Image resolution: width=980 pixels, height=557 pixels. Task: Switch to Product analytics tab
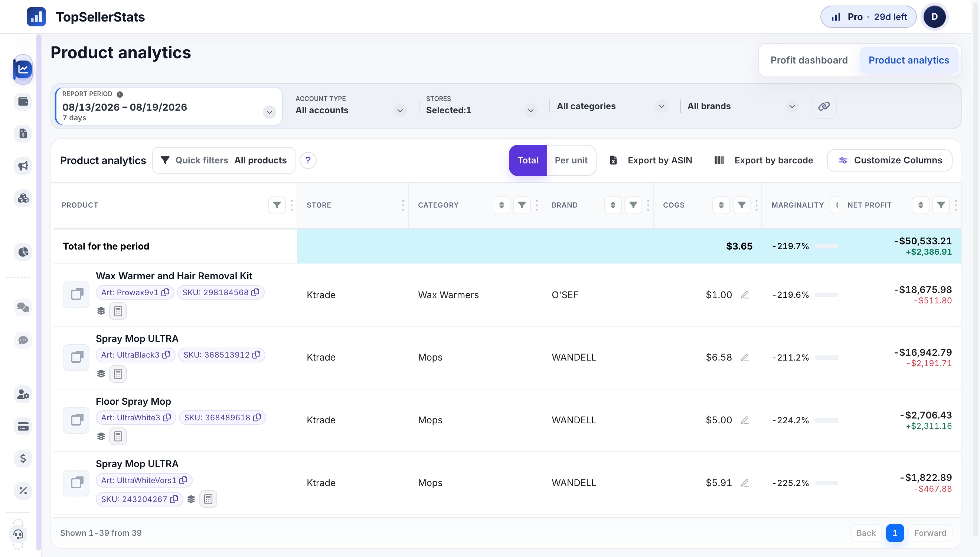pos(909,61)
